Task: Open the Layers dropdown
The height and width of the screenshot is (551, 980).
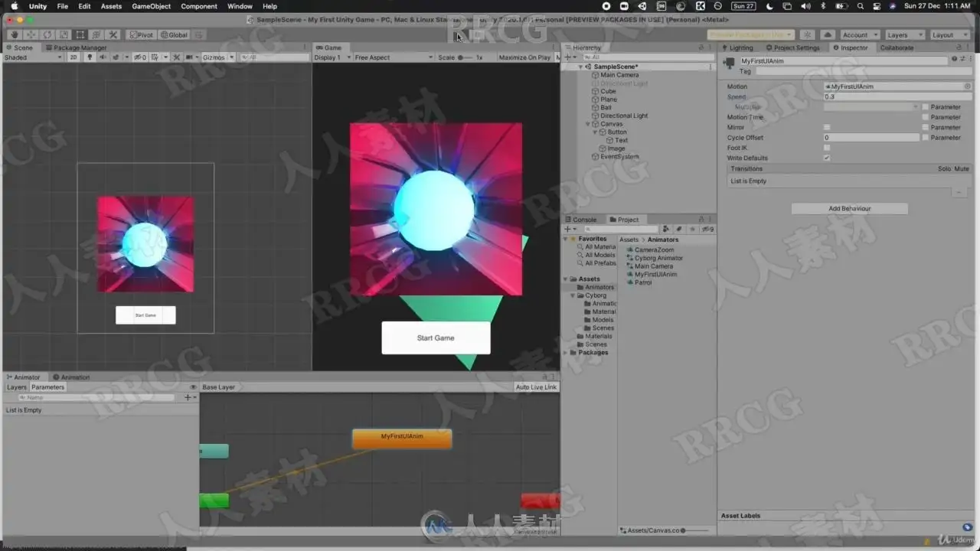Action: 904,35
